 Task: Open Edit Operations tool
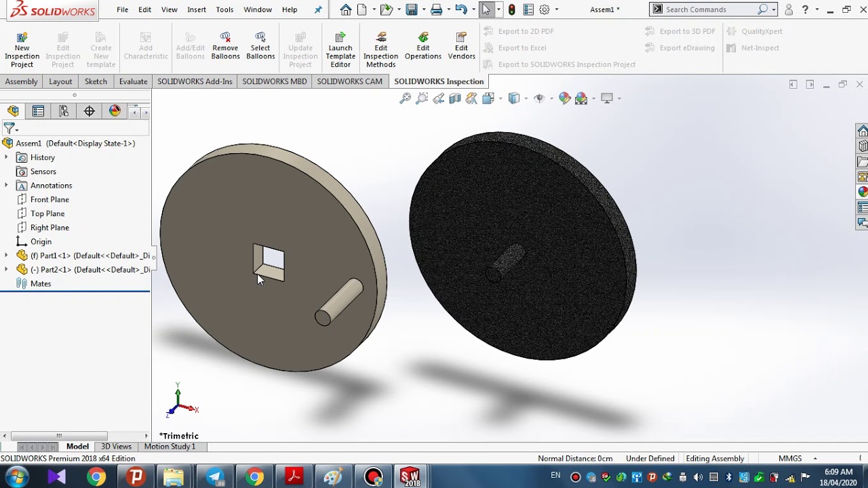click(423, 45)
